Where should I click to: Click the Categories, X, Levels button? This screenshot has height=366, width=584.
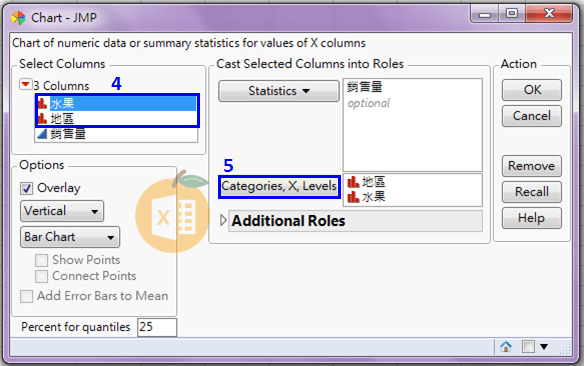click(279, 187)
